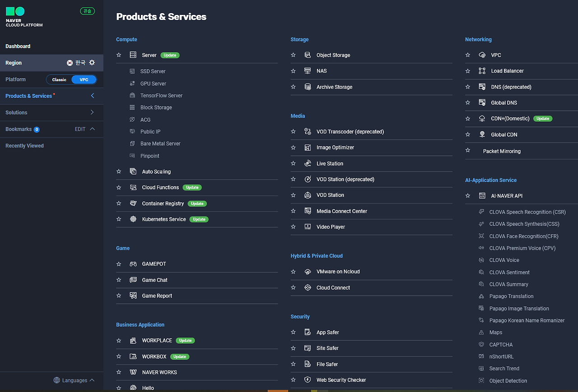Open the SSD Server link
This screenshot has height=392, width=578.
pos(153,71)
